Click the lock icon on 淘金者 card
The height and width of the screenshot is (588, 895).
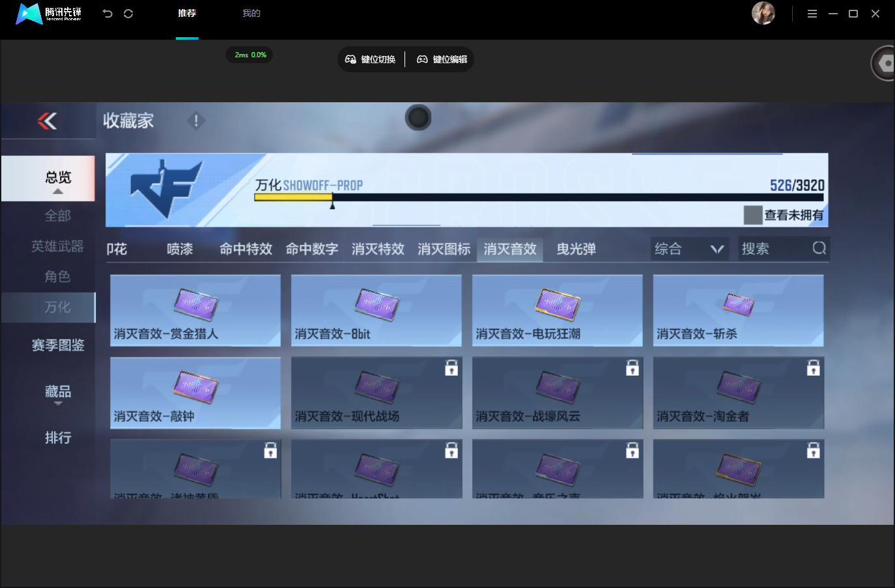(x=814, y=368)
